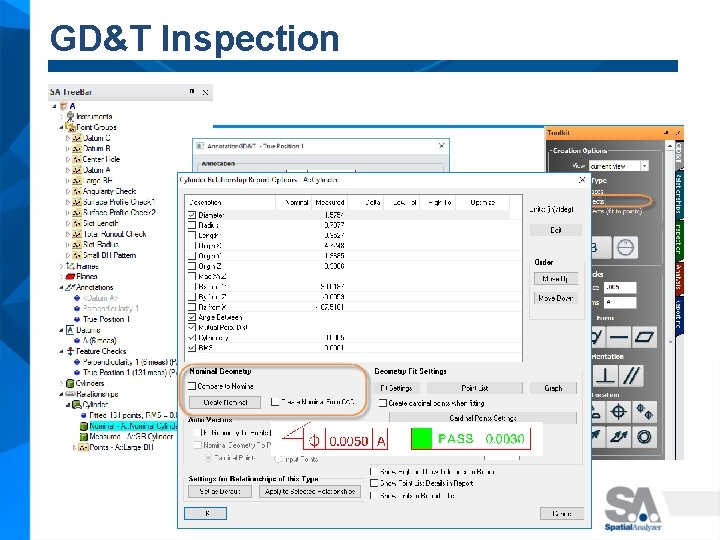Select the straightness symbol in the Toolkit
720x540 pixels.
click(619, 337)
